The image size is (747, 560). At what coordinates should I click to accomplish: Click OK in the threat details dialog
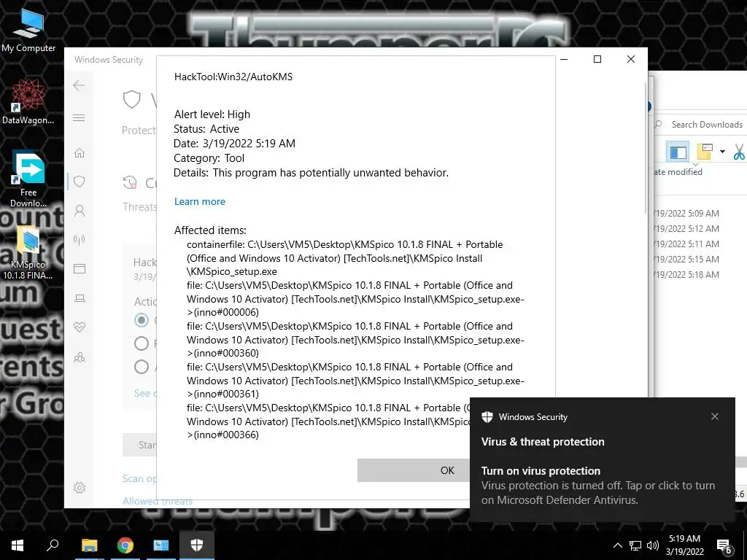click(x=414, y=470)
